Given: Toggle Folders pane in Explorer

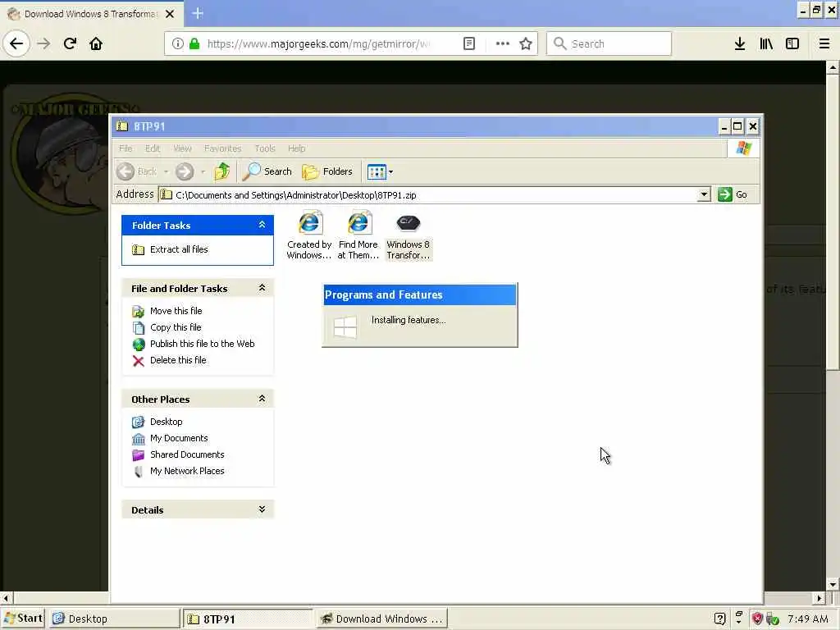Looking at the screenshot, I should click(x=327, y=171).
